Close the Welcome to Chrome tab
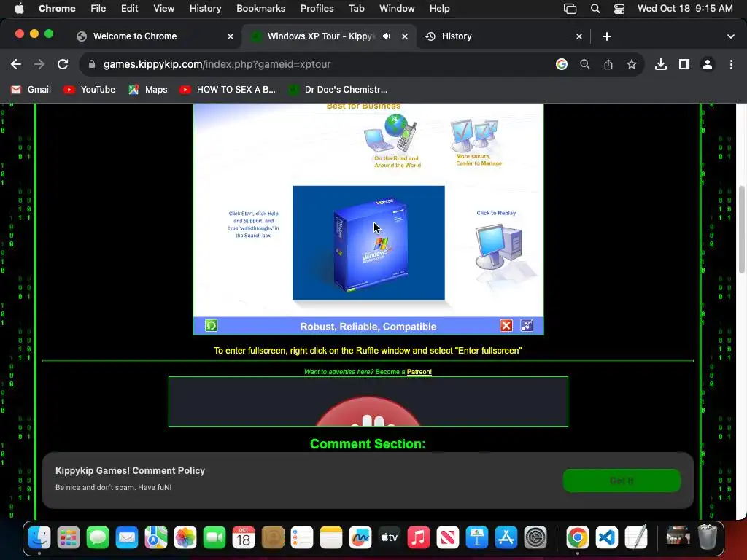The image size is (747, 560). [231, 36]
